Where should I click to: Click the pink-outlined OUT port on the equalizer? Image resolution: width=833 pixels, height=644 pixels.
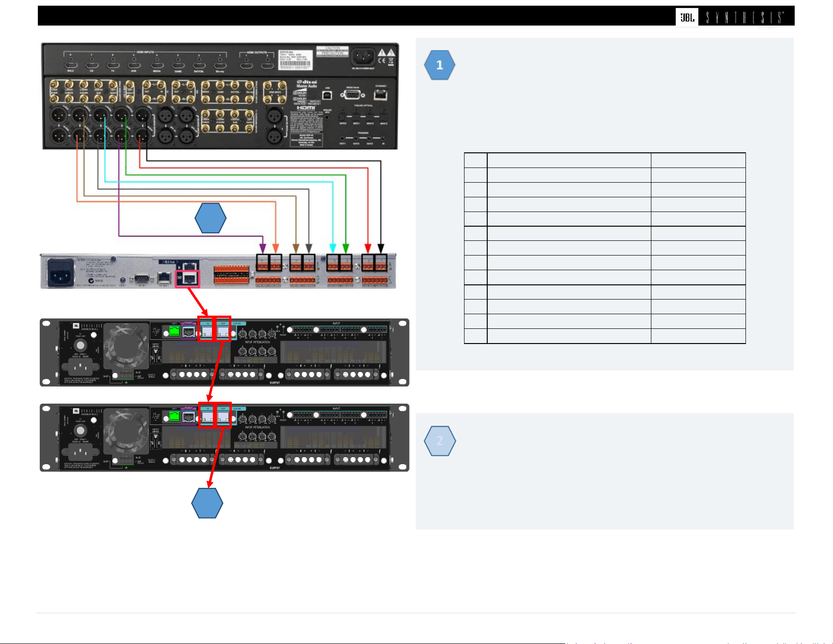click(188, 278)
